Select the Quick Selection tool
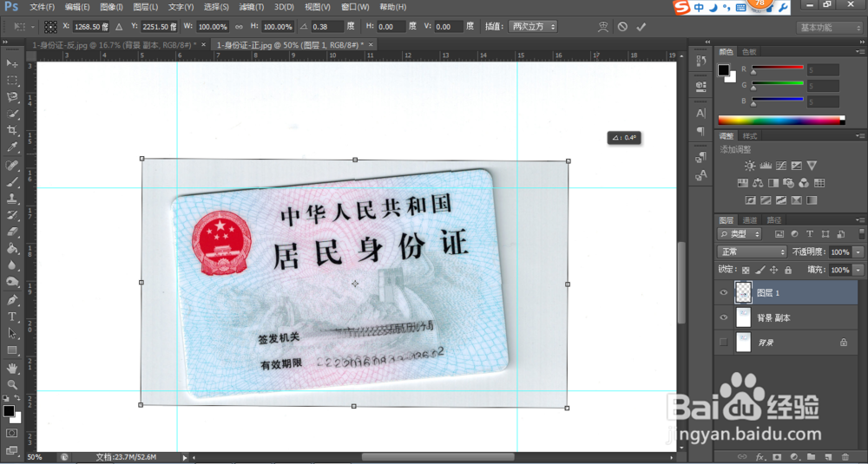This screenshot has width=868, height=464. pyautogui.click(x=12, y=114)
